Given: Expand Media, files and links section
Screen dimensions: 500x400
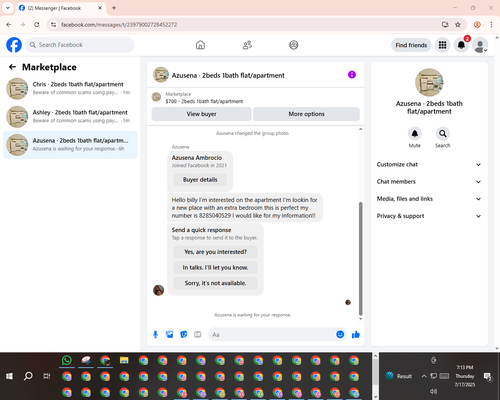Looking at the screenshot, I should (429, 199).
